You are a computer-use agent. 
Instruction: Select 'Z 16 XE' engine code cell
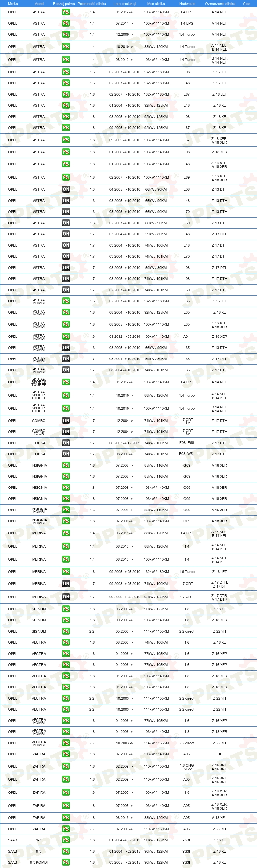pos(220,642)
